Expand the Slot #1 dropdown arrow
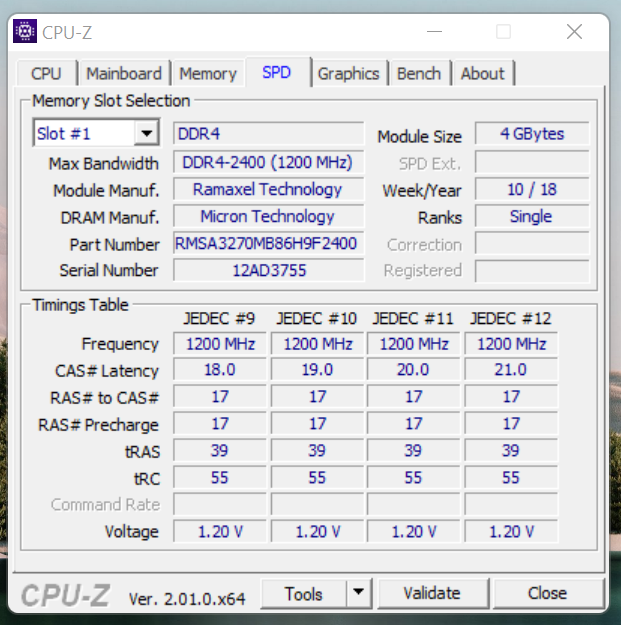The image size is (621, 625). pyautogui.click(x=147, y=133)
